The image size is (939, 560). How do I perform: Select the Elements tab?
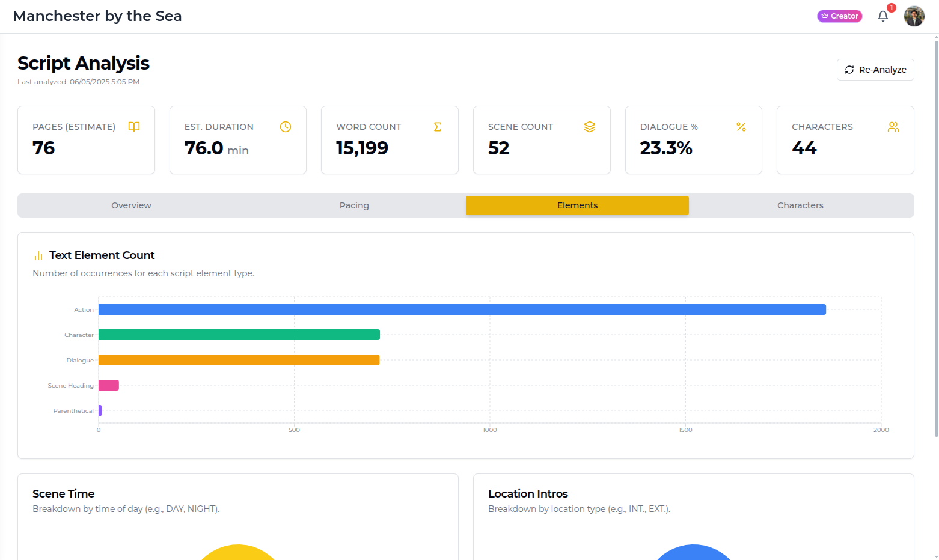[x=577, y=205]
